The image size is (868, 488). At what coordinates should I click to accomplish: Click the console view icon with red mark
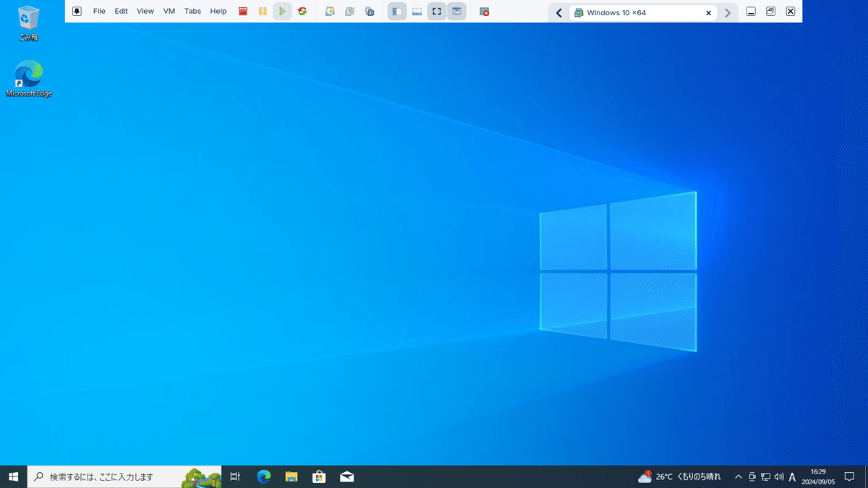[x=485, y=12]
